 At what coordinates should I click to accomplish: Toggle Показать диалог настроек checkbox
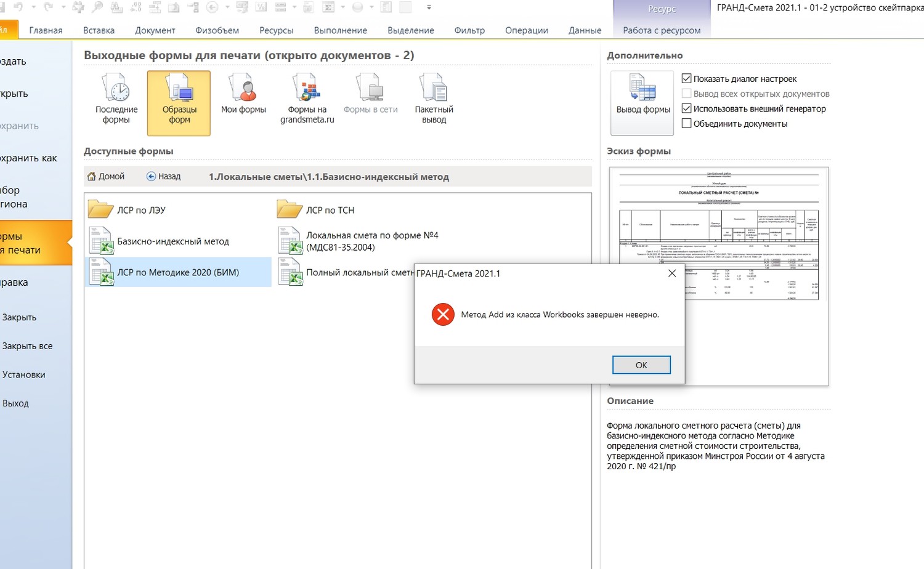(x=687, y=79)
